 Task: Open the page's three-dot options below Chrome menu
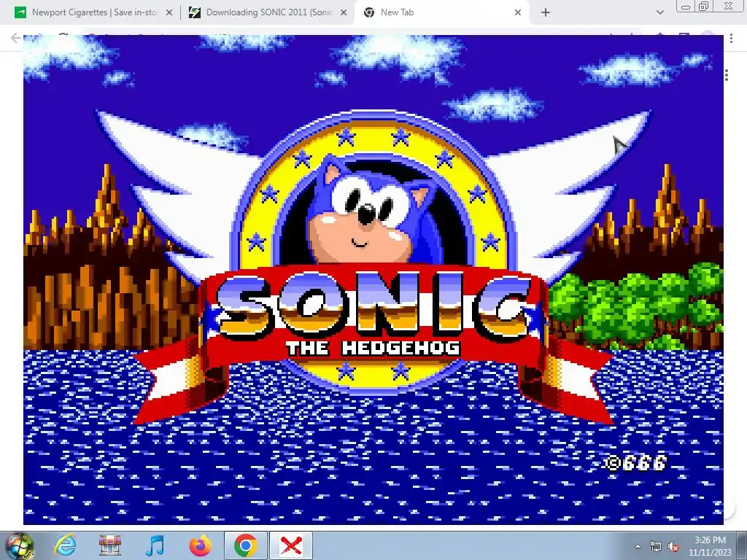tap(727, 75)
